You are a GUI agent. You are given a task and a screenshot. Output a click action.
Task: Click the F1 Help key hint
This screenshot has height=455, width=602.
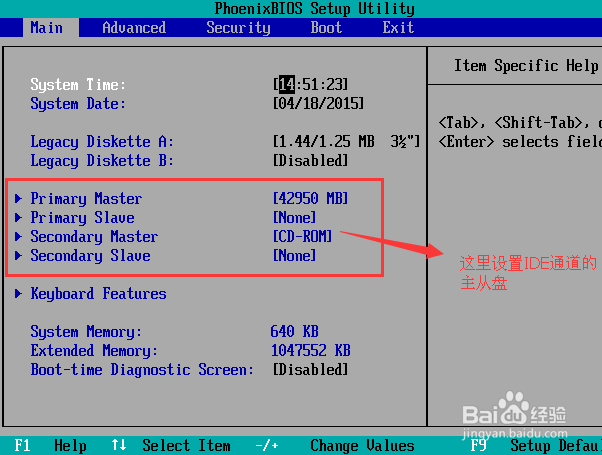pyautogui.click(x=50, y=445)
